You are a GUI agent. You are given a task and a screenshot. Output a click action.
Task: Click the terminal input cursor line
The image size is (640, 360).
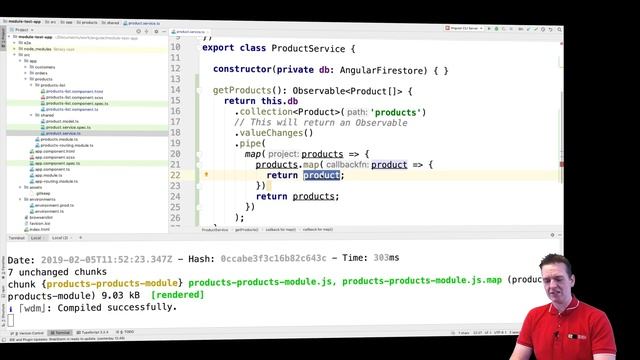[x=11, y=320]
